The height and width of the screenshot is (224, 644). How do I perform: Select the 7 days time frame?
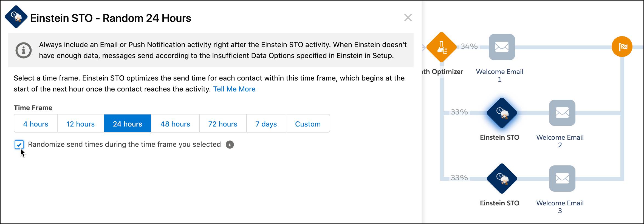[266, 124]
